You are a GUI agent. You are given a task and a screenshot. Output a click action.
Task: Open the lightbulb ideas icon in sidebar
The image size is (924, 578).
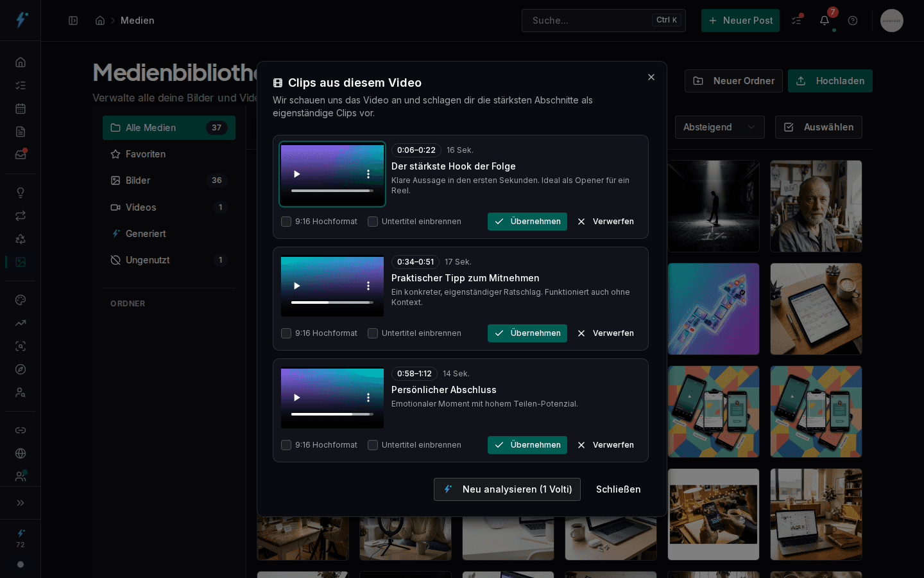point(21,193)
